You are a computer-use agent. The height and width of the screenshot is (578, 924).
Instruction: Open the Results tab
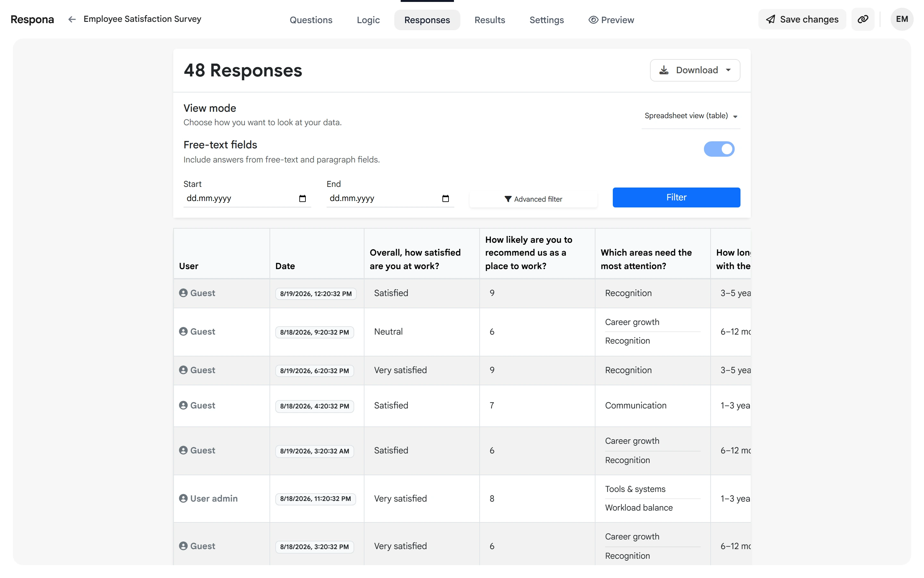pos(490,20)
